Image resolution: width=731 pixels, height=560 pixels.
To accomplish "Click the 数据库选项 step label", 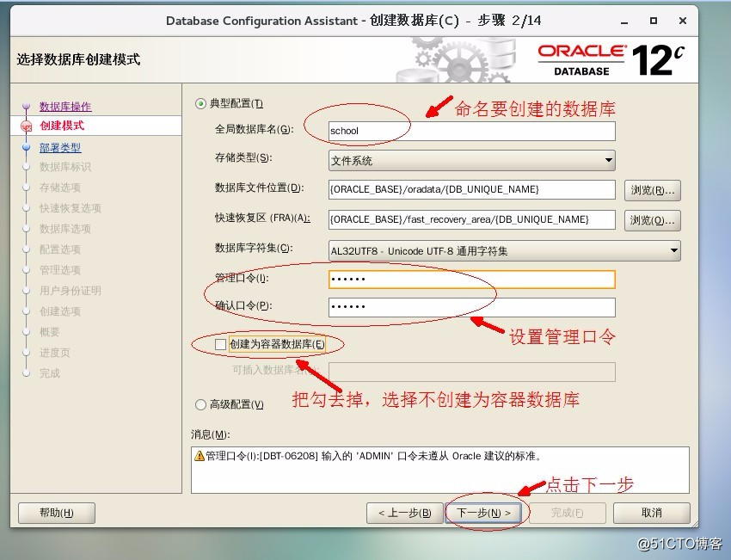I will pyautogui.click(x=65, y=229).
